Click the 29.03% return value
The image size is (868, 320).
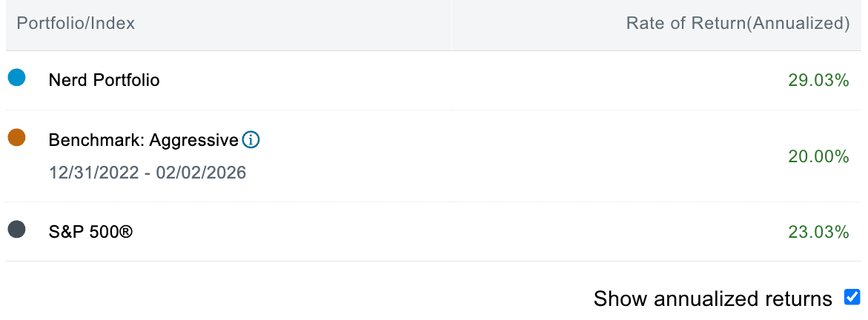tap(818, 80)
